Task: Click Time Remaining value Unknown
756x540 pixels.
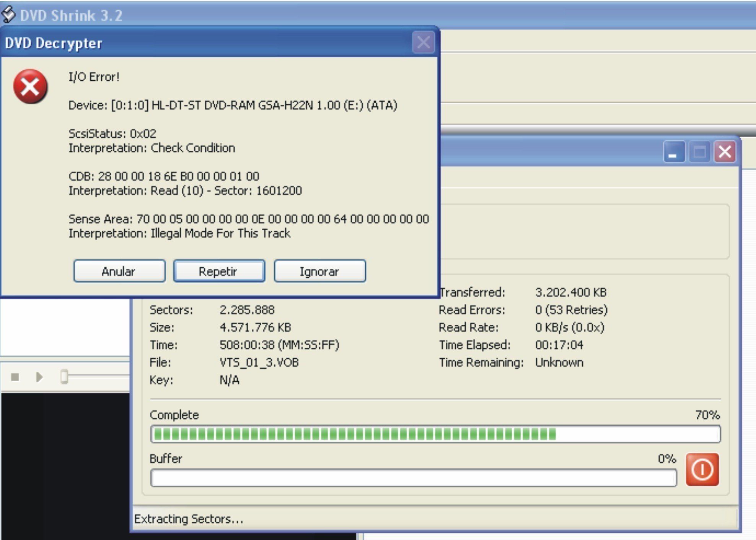Action: (x=559, y=363)
